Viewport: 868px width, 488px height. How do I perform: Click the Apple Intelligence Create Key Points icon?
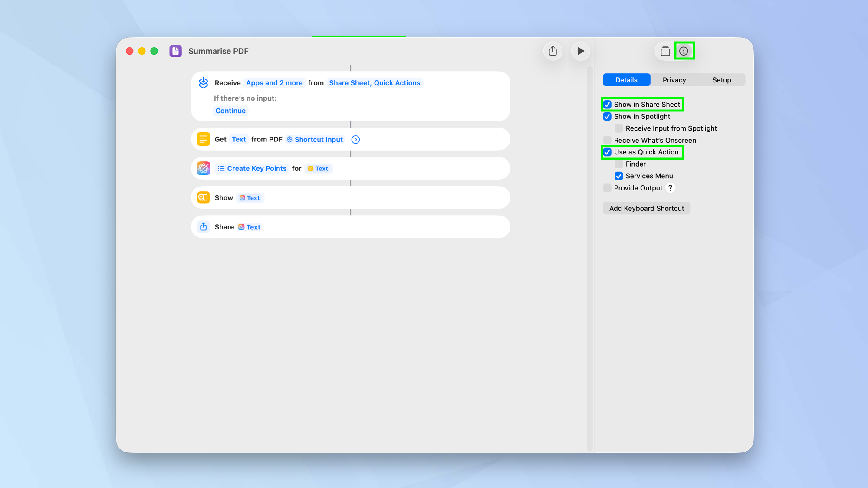[x=203, y=168]
